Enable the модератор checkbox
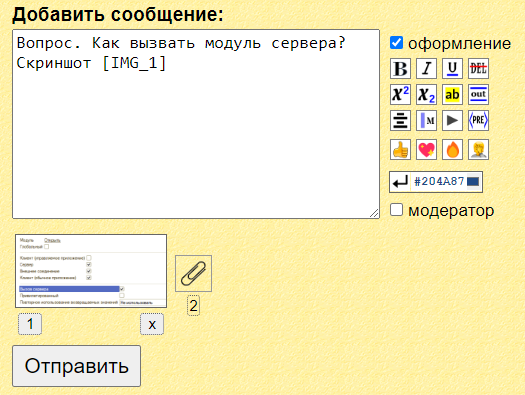This screenshot has height=395, width=525. click(396, 210)
